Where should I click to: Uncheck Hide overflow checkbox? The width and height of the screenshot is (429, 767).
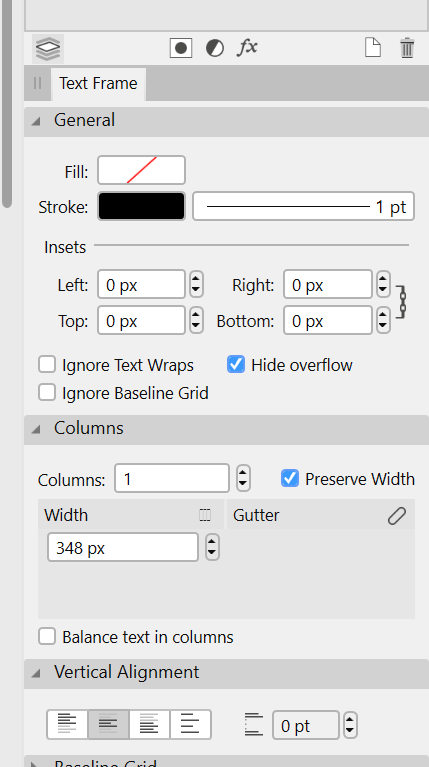coord(236,364)
